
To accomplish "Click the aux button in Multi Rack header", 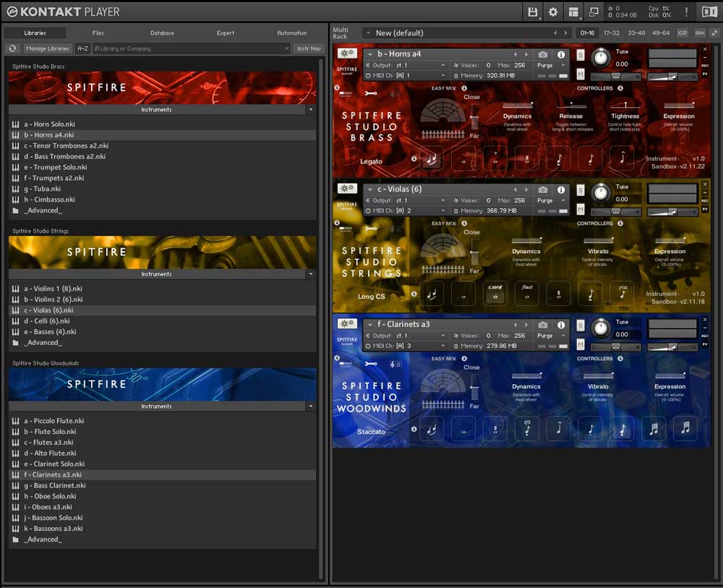I will point(700,33).
